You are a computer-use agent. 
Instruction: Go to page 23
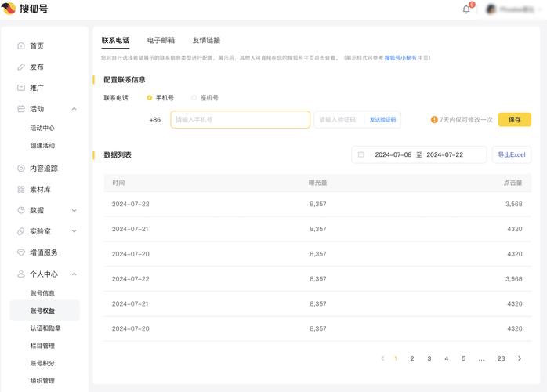501,358
